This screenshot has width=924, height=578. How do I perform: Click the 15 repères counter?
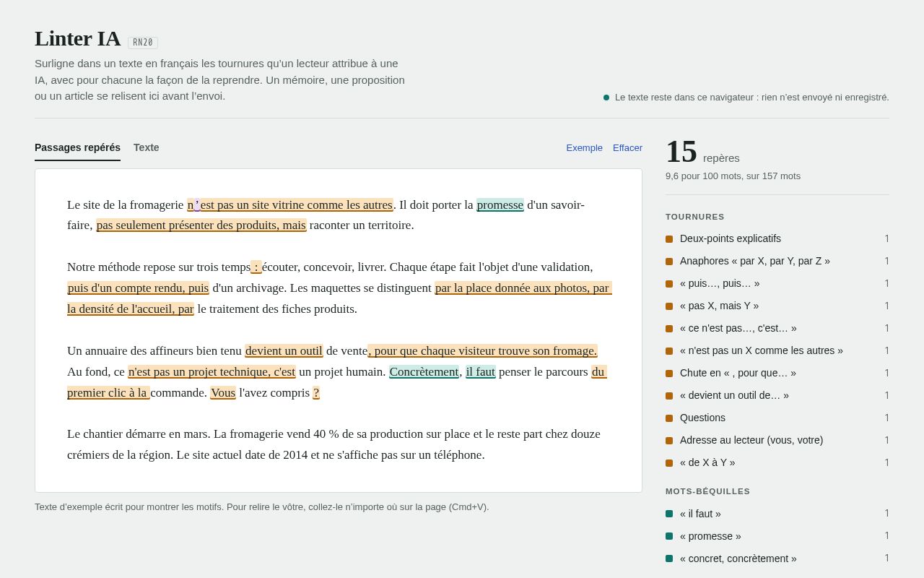(702, 152)
